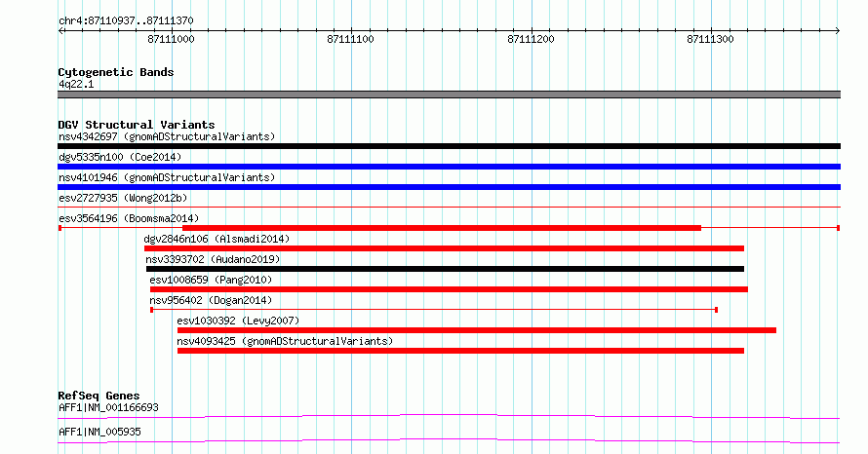
Task: Select the 4q22.1 band label
Action: tap(76, 84)
